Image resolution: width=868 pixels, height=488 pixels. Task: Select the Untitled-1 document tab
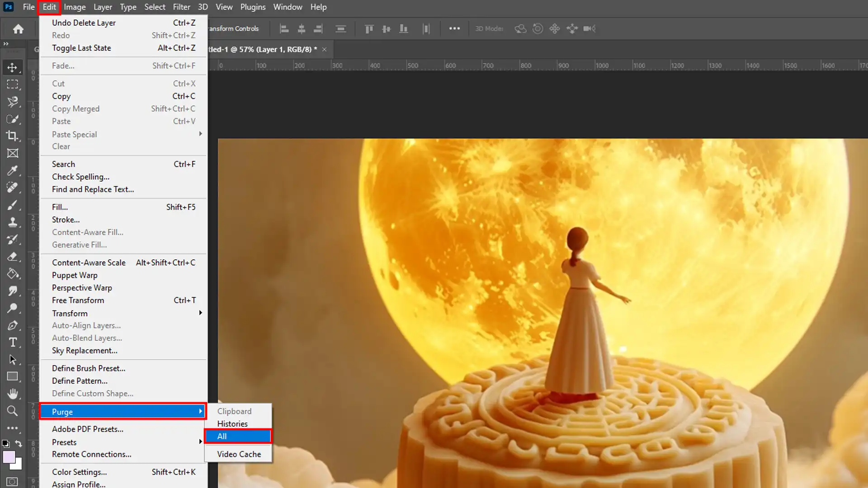(263, 49)
